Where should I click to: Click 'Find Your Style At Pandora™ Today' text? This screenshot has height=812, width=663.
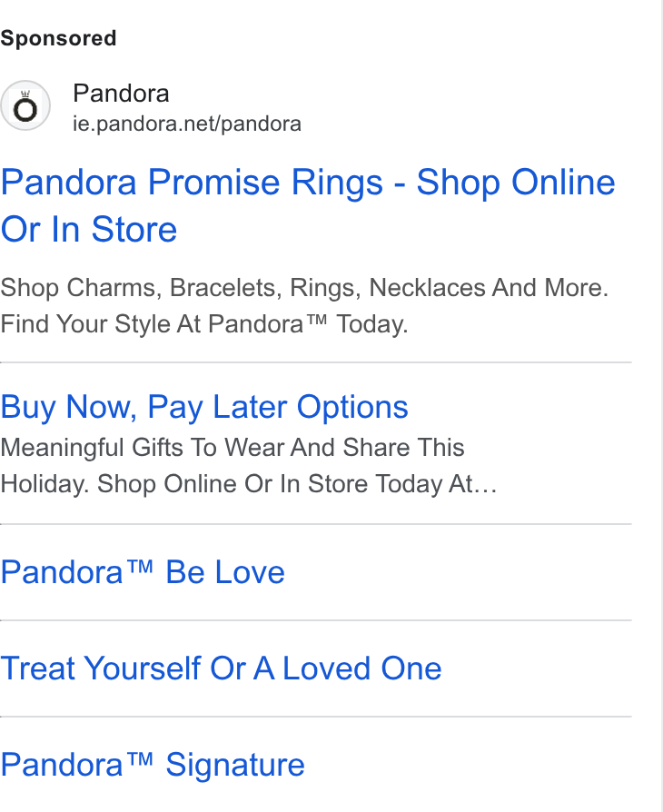pyautogui.click(x=204, y=324)
